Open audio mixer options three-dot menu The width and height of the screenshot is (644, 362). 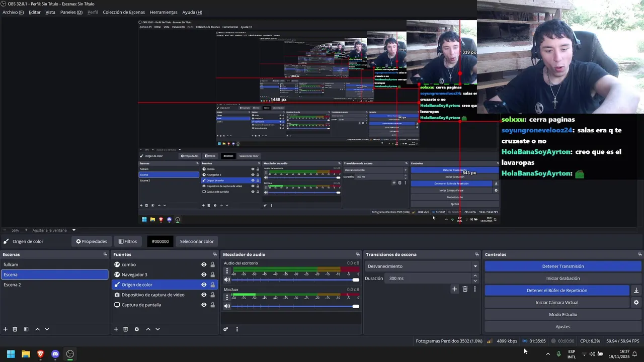pos(237,329)
